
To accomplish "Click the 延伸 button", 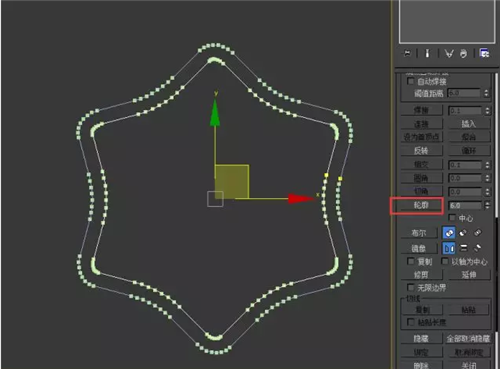I will [469, 274].
